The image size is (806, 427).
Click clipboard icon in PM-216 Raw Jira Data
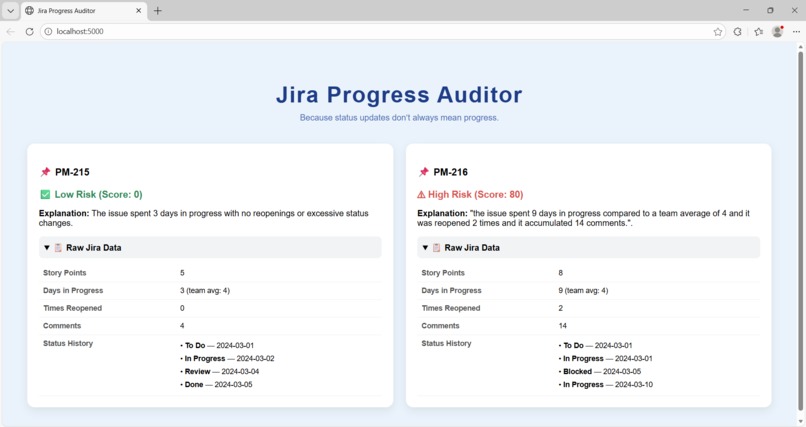click(x=436, y=248)
